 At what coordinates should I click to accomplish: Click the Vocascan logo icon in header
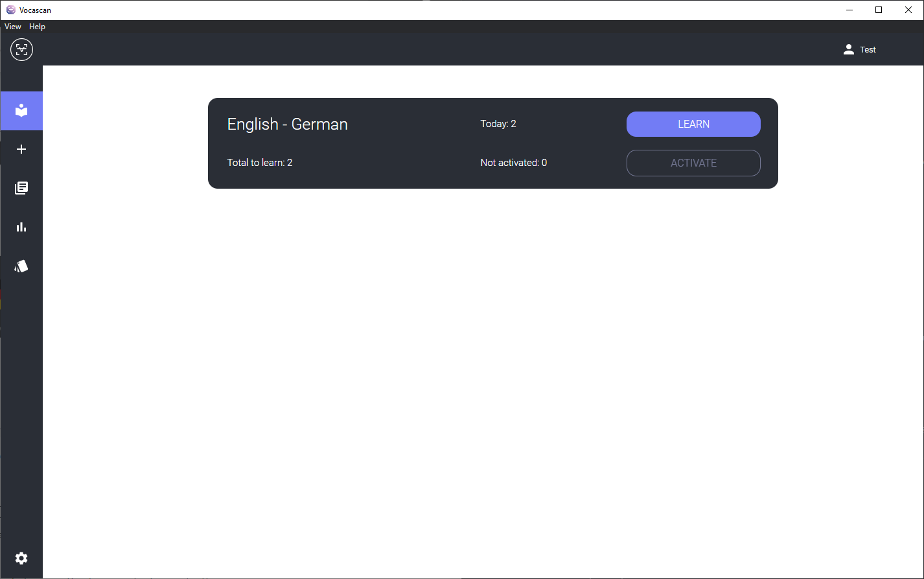tap(21, 49)
